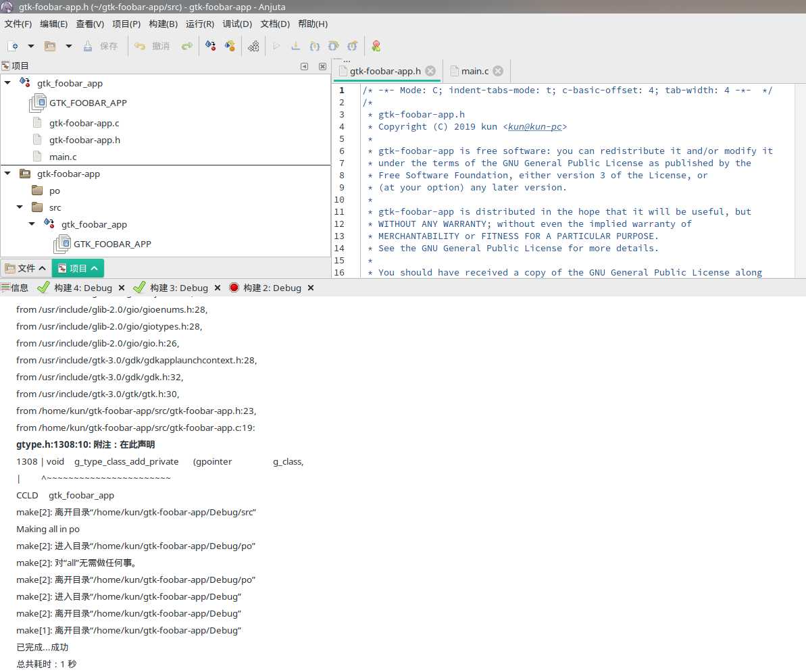Click the 'Making all in po' output line
Screen dimensions: 806x672
point(48,529)
